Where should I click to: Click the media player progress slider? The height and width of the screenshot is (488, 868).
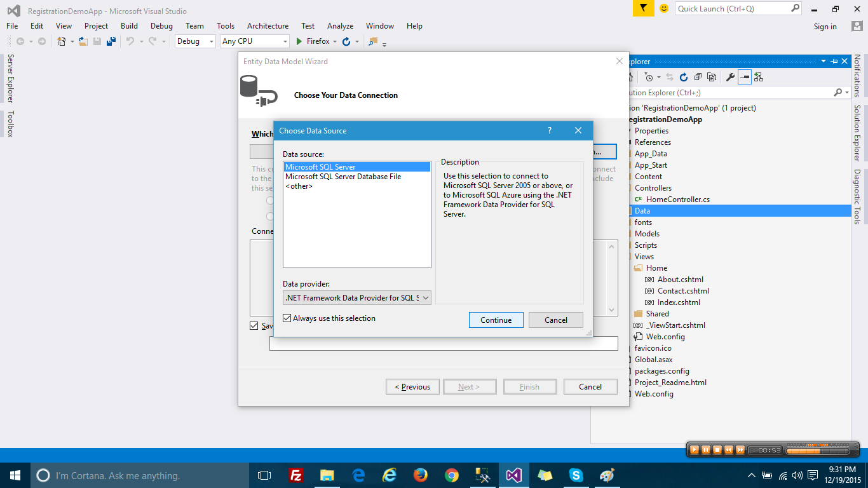(x=817, y=449)
